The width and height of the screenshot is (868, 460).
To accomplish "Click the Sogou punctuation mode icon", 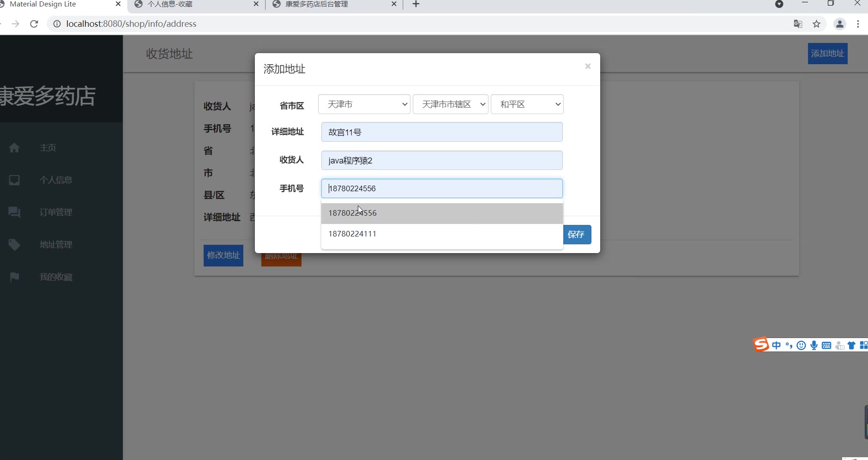I will tap(789, 345).
